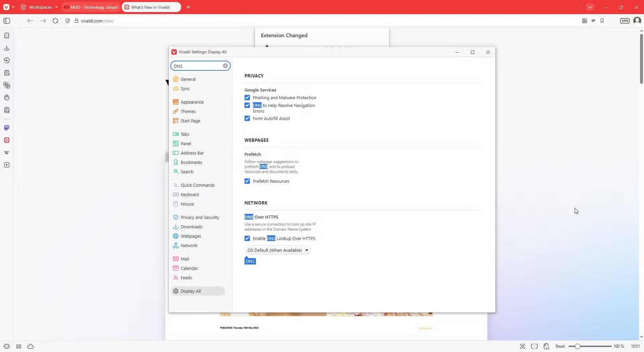Open the Wikipedia web panel

pyautogui.click(x=7, y=153)
